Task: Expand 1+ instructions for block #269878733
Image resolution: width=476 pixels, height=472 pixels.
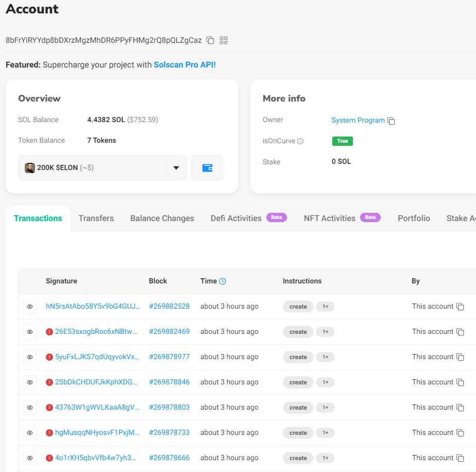Action: tap(325, 432)
